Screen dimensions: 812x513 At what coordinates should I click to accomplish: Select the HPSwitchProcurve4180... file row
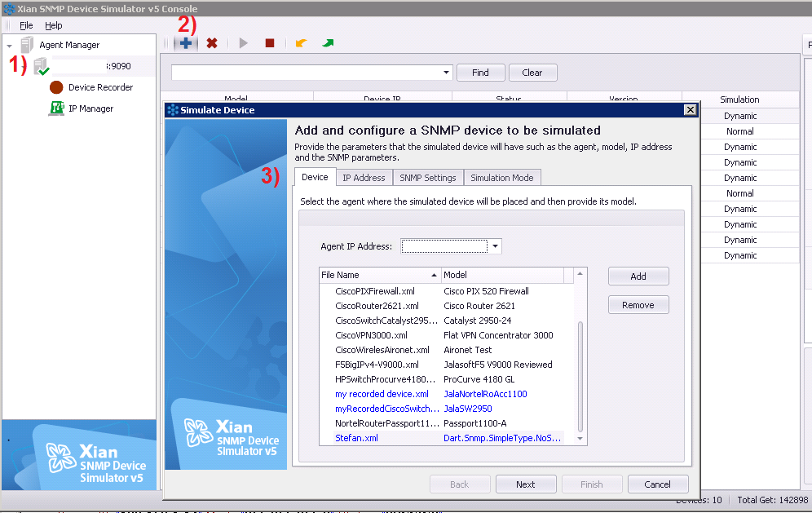pyautogui.click(x=386, y=379)
